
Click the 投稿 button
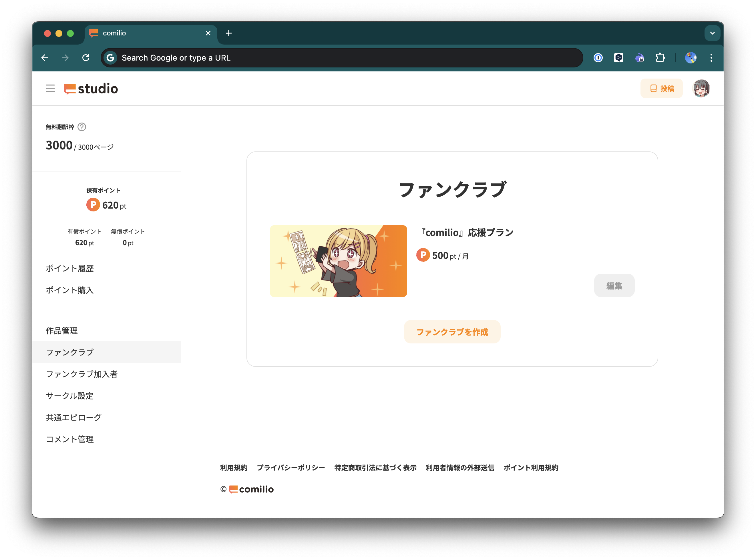click(661, 89)
